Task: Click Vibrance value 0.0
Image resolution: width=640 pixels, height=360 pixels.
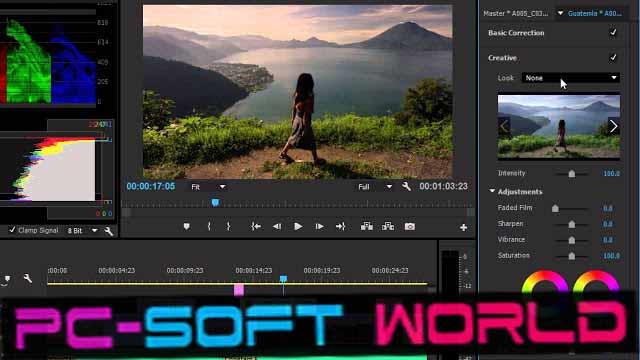Action: pyautogui.click(x=608, y=240)
